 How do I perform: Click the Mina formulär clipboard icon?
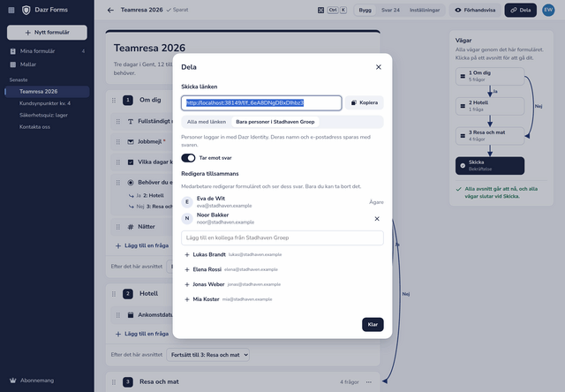(13, 51)
